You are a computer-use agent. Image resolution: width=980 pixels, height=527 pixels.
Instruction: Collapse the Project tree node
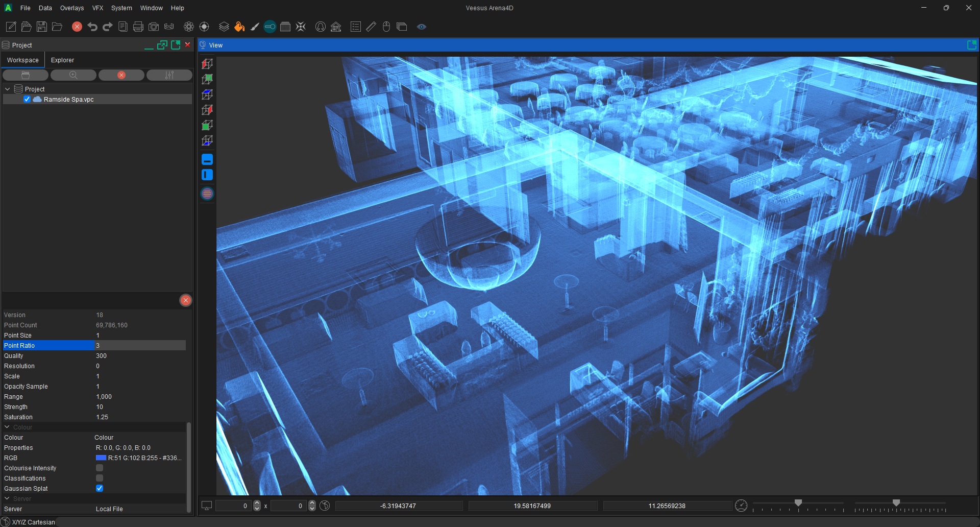[x=7, y=88]
